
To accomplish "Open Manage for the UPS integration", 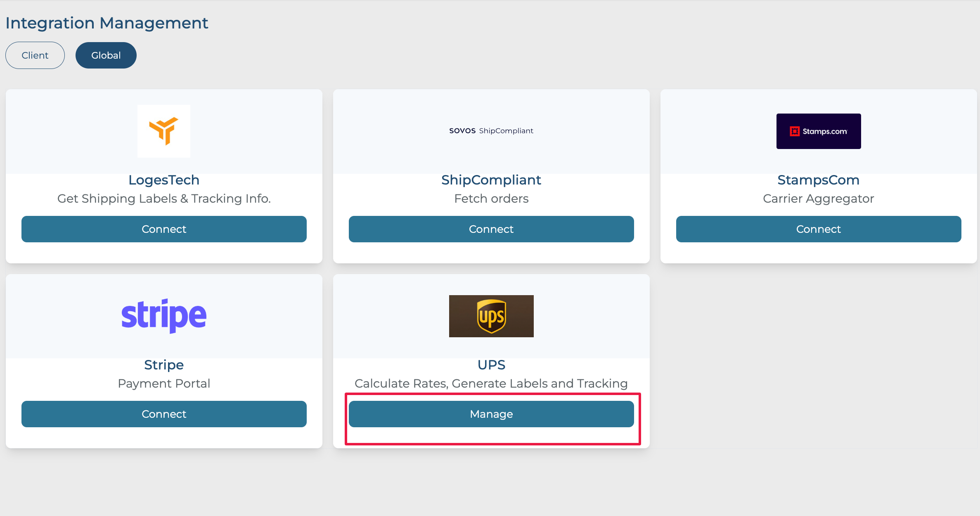I will click(x=491, y=414).
